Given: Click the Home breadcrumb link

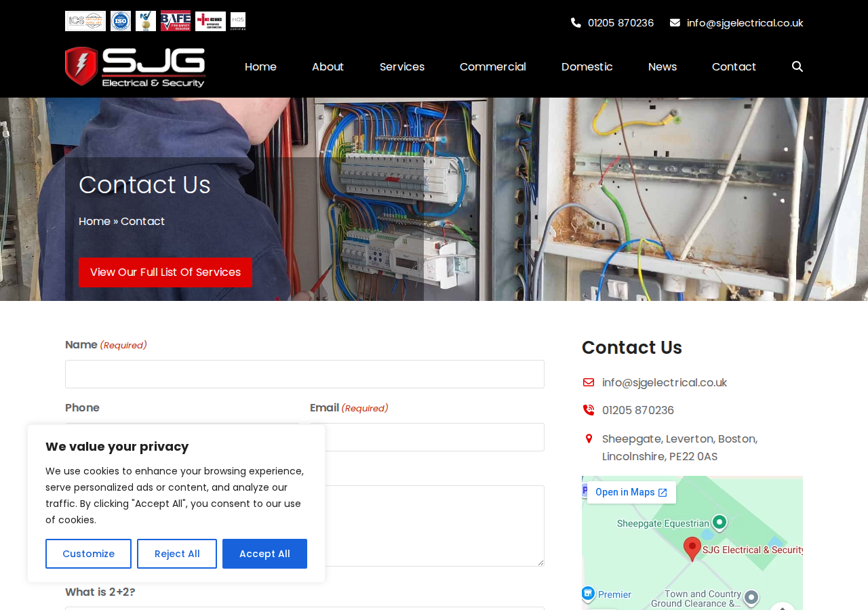Looking at the screenshot, I should pyautogui.click(x=94, y=221).
